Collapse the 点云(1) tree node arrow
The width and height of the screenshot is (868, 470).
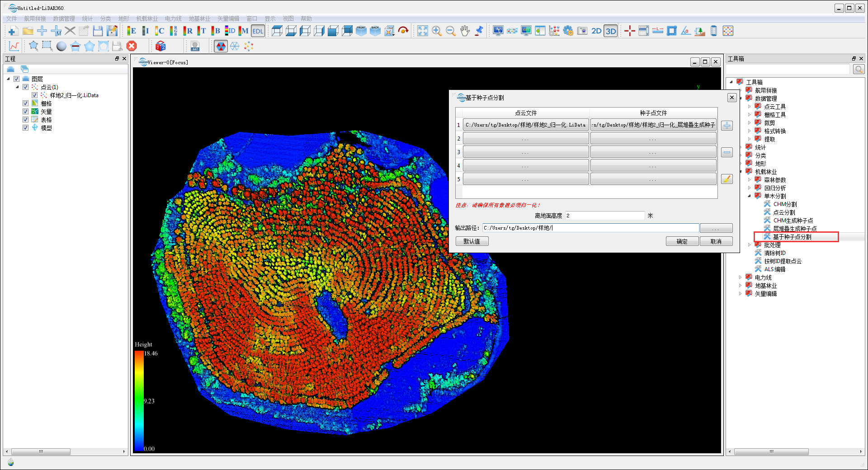[17, 87]
